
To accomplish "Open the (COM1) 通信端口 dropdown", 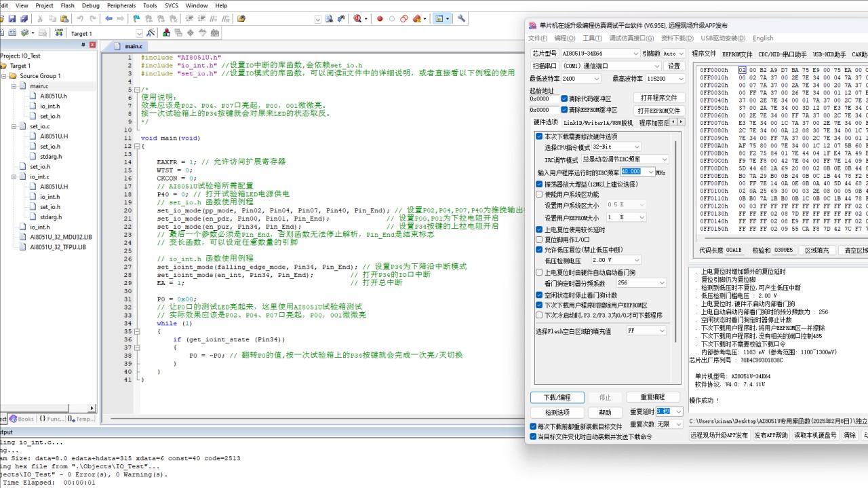I will [611, 66].
